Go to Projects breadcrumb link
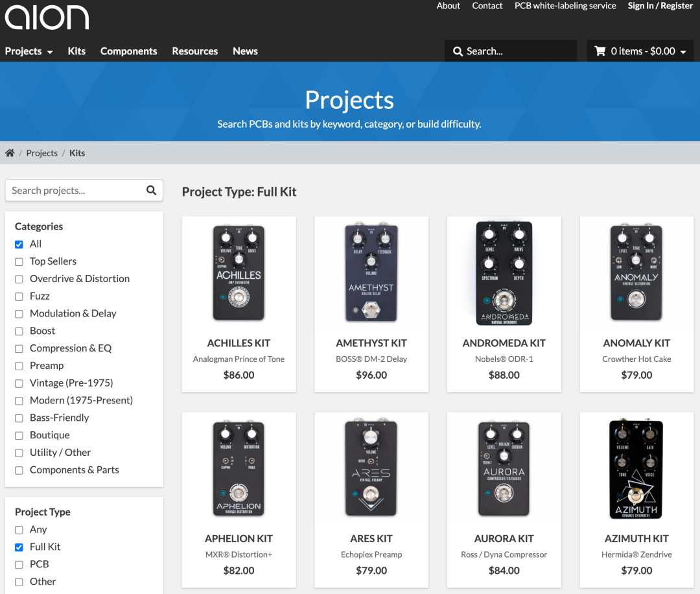This screenshot has height=594, width=700. tap(42, 153)
